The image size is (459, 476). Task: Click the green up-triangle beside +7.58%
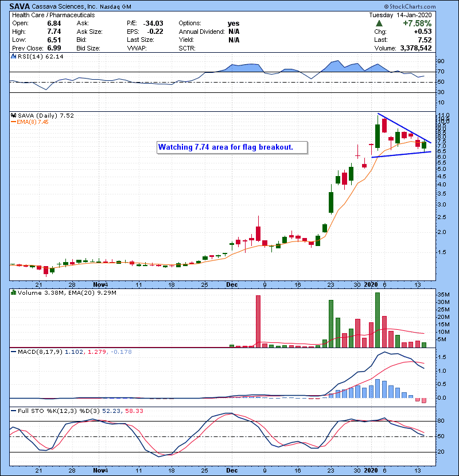[x=379, y=24]
